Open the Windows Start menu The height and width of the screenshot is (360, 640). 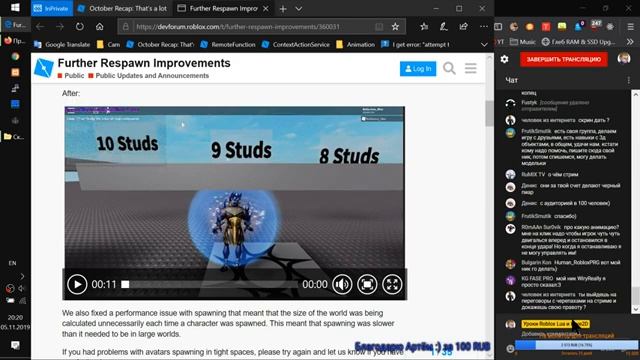(15, 8)
